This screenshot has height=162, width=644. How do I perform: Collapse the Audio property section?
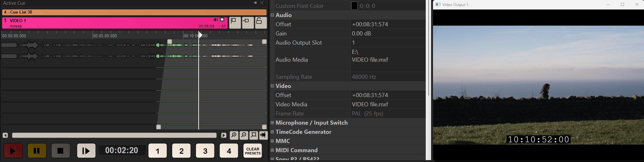[272, 15]
